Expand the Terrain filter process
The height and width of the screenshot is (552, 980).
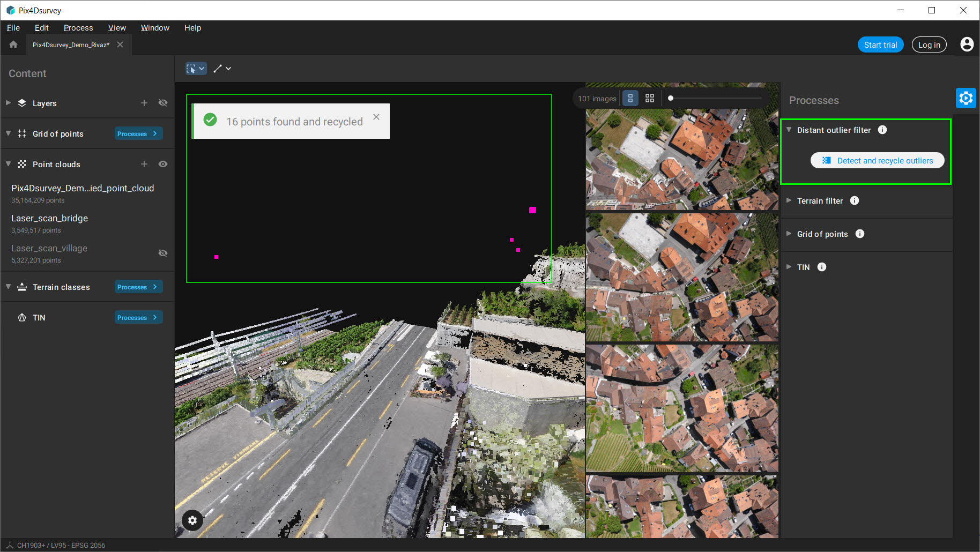click(789, 200)
